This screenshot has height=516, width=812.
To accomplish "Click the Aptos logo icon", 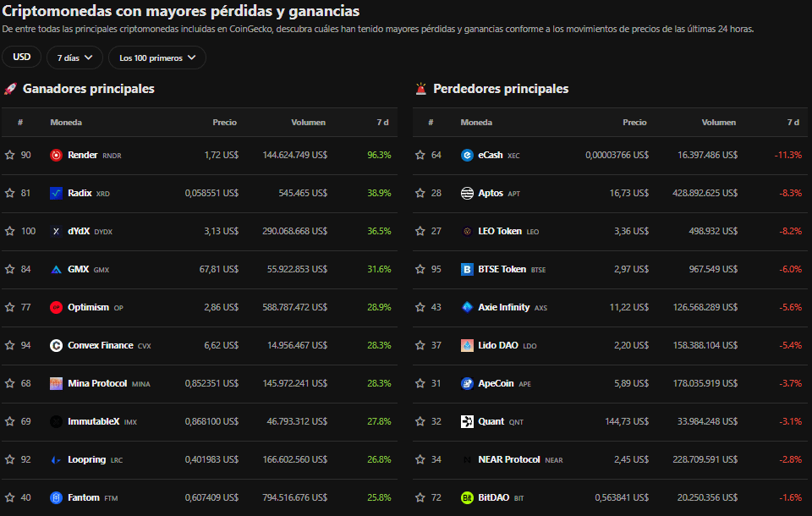I will click(x=467, y=193).
